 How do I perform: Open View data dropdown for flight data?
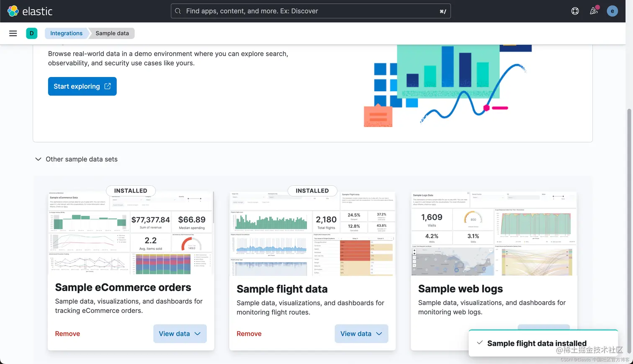pos(361,333)
